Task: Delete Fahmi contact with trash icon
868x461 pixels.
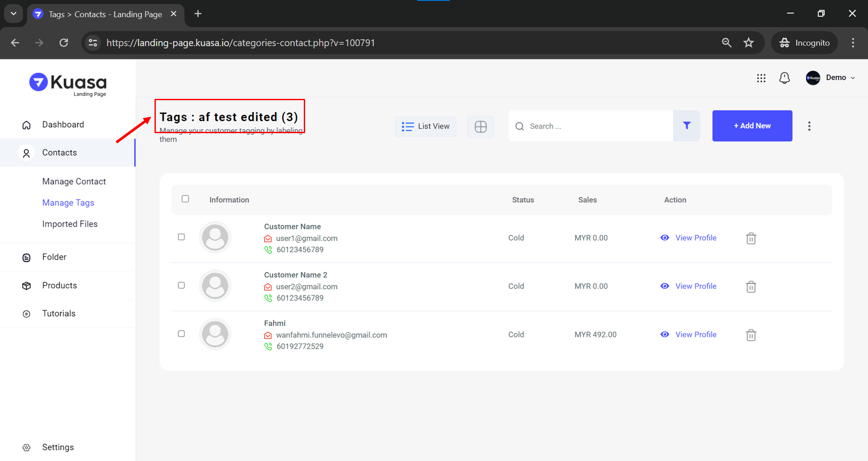Action: click(x=751, y=335)
